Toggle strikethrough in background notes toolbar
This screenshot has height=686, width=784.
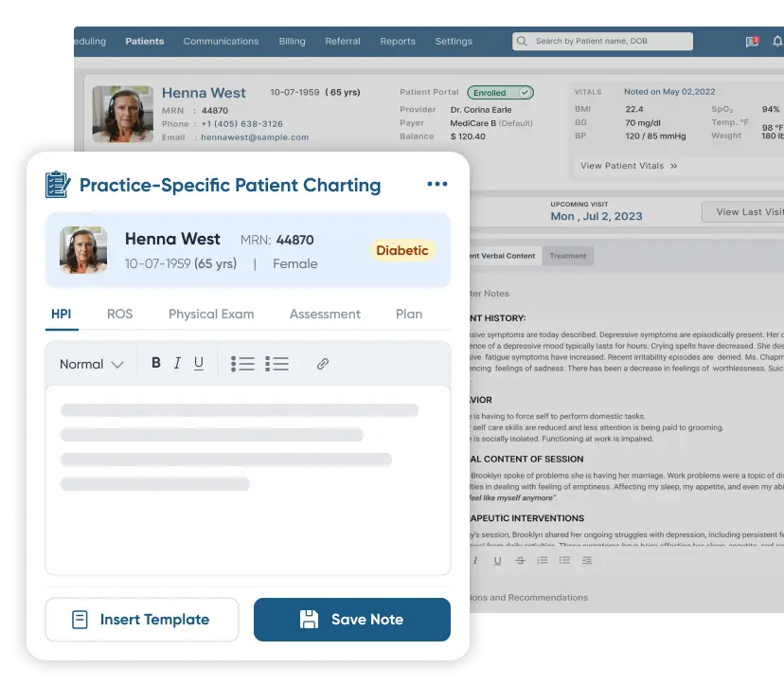tap(520, 560)
